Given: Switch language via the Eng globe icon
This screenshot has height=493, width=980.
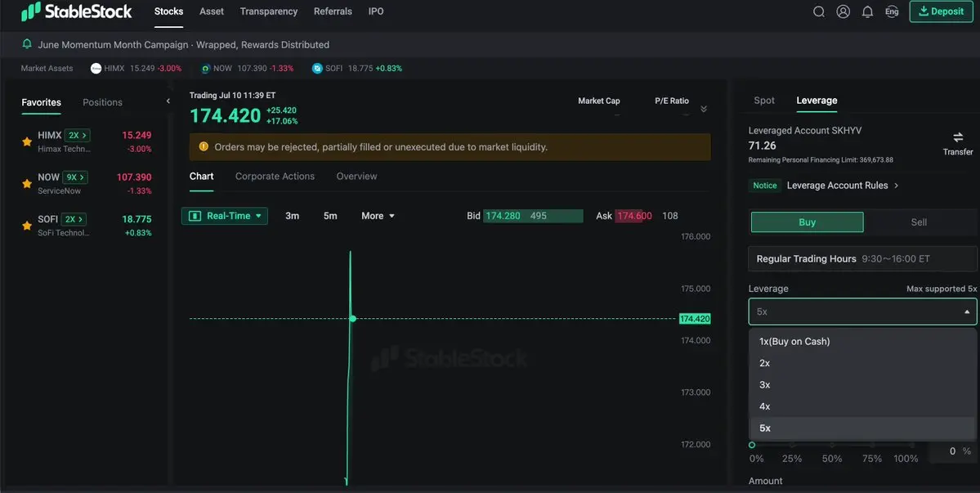Looking at the screenshot, I should (x=892, y=12).
